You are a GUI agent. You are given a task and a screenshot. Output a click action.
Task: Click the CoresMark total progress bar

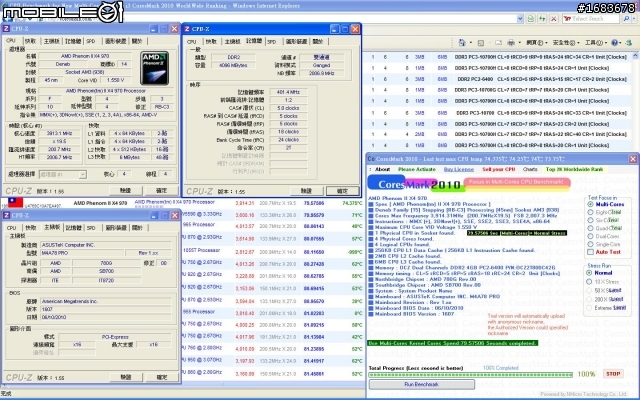click(470, 374)
